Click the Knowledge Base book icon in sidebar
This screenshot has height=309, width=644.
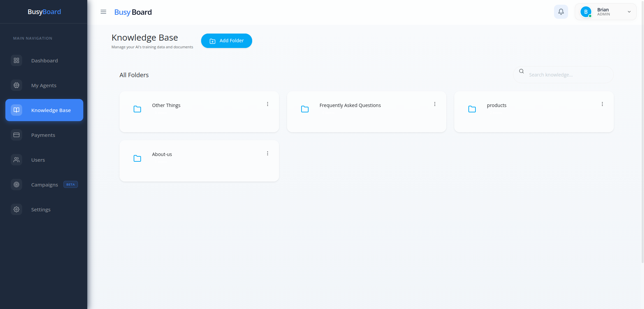click(x=16, y=110)
